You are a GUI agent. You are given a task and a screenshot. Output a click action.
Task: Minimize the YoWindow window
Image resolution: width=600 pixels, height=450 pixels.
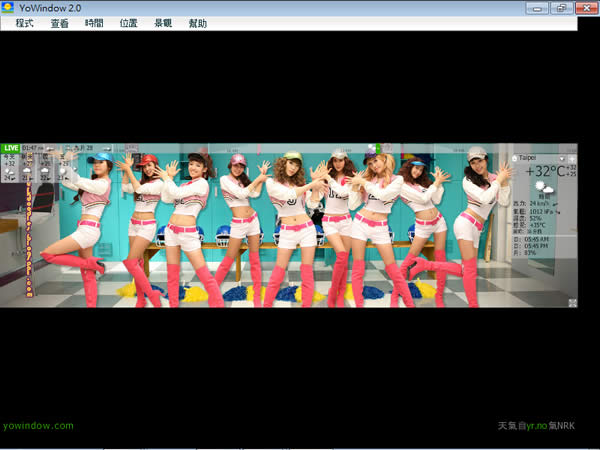tap(537, 8)
